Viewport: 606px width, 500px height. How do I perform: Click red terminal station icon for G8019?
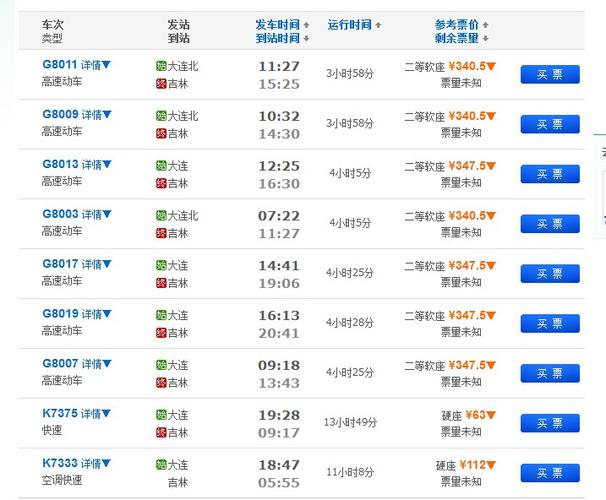161,333
